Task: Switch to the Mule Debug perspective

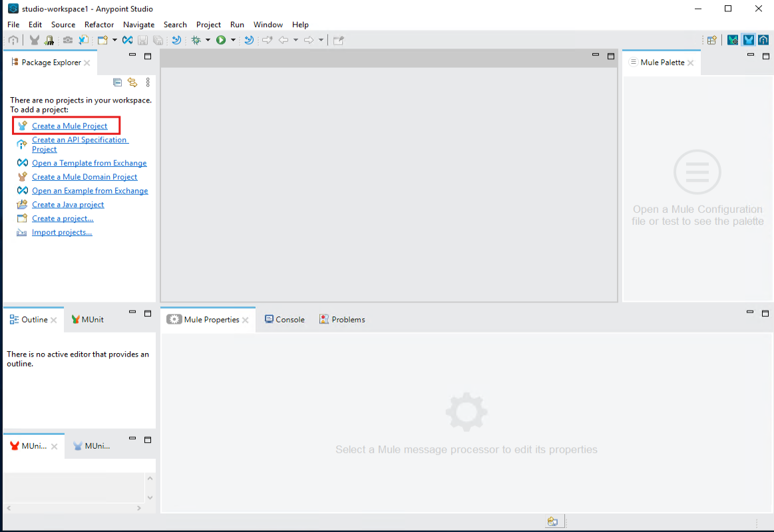Action: (733, 40)
